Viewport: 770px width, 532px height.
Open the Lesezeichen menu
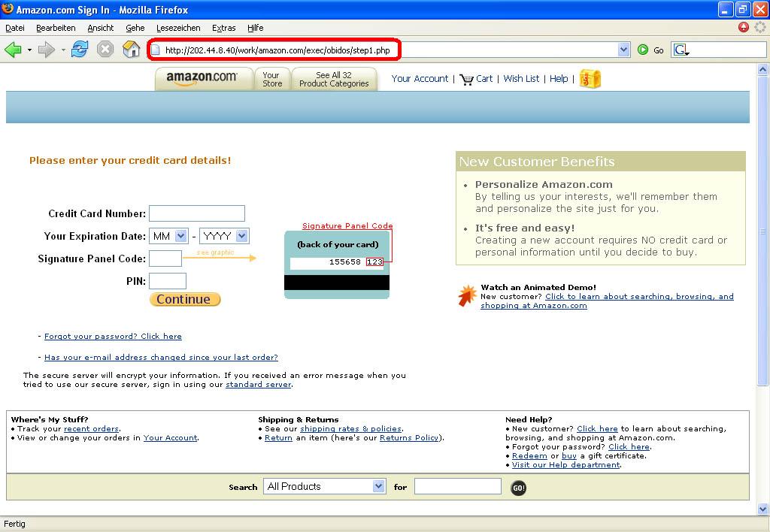pos(178,28)
